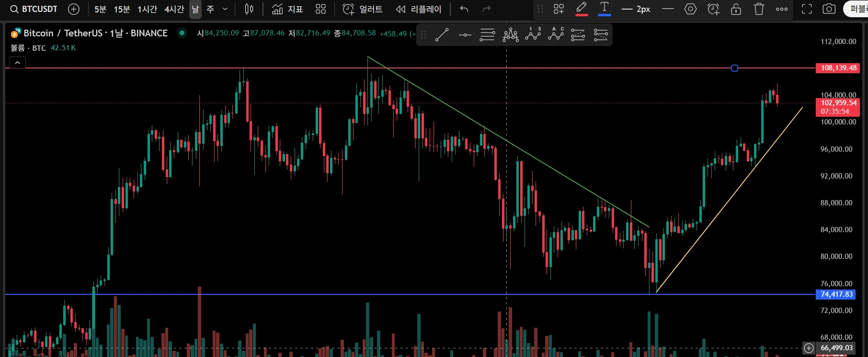Take a chart snapshot with camera icon

point(829,9)
